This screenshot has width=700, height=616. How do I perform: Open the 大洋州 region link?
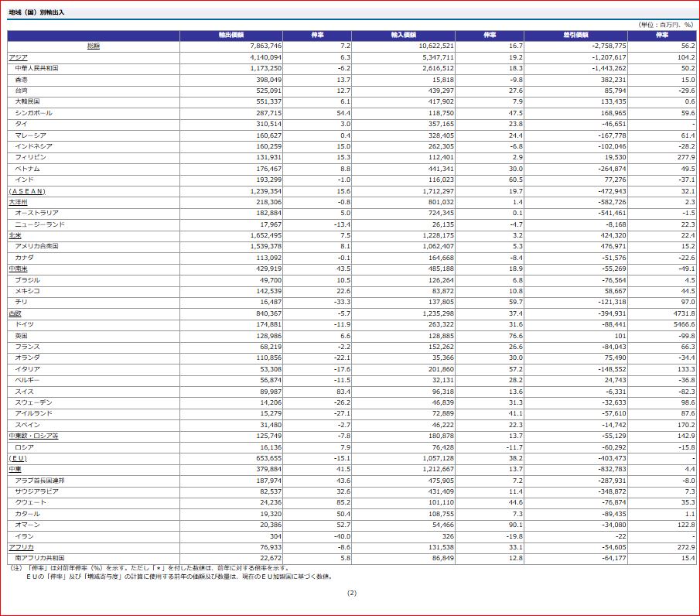coord(18,201)
